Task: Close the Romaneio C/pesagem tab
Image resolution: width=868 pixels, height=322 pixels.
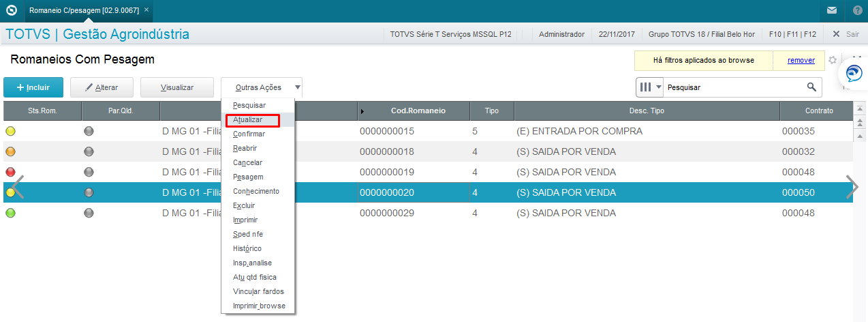Action: (146, 10)
